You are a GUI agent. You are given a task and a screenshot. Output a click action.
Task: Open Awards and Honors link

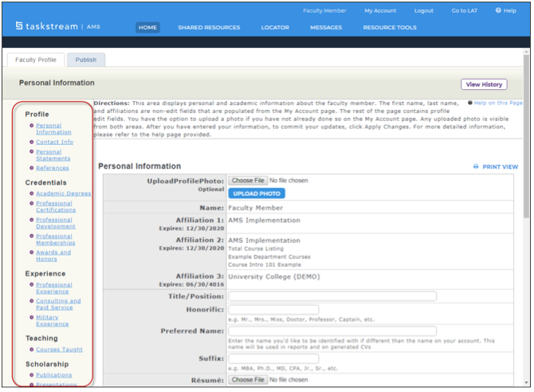click(53, 256)
